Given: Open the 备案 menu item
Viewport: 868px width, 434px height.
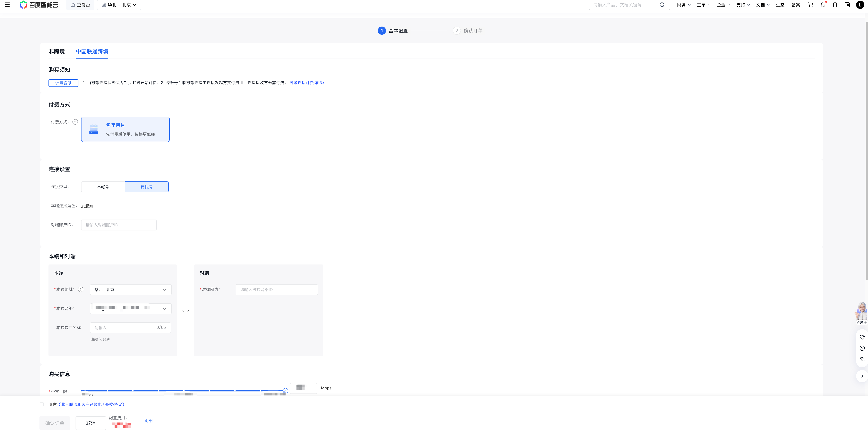Looking at the screenshot, I should click(x=796, y=5).
